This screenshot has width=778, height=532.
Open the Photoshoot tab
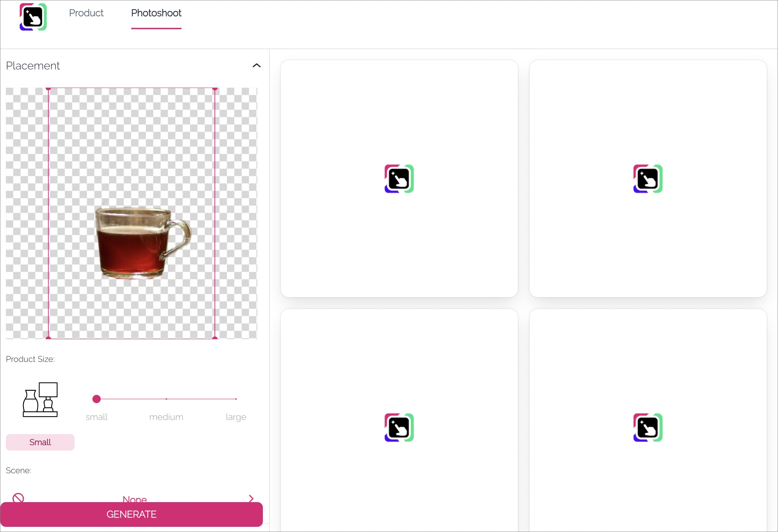point(156,13)
